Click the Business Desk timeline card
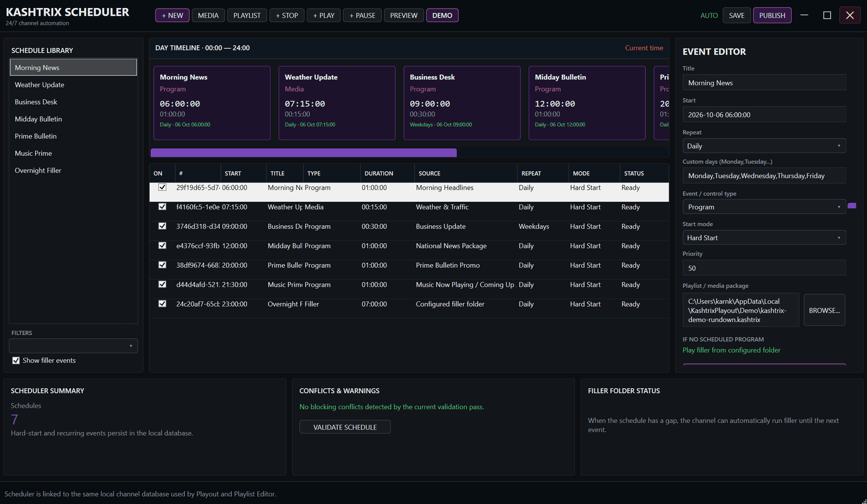Image resolution: width=867 pixels, height=504 pixels. [462, 103]
